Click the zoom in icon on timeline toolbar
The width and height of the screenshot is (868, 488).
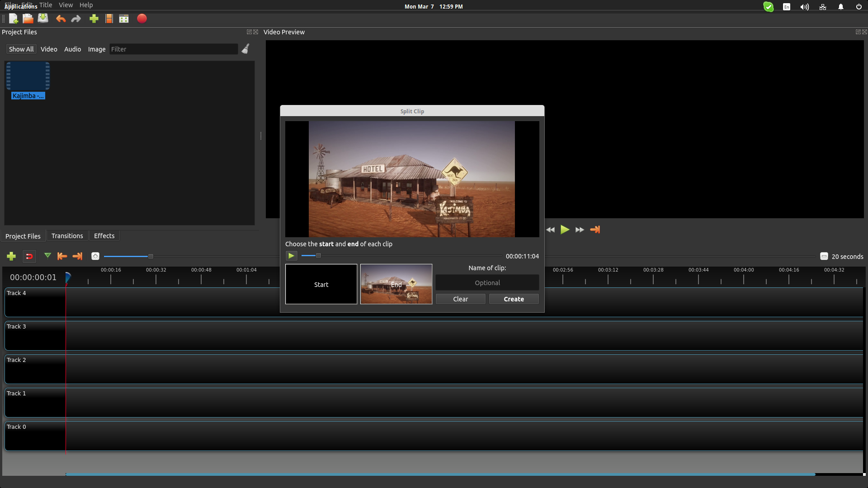[x=95, y=256]
